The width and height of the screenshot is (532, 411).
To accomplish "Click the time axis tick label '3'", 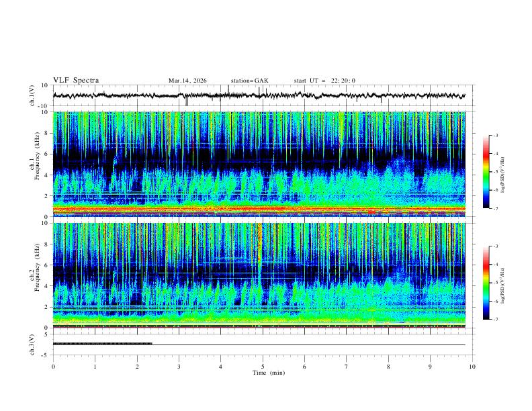I will [x=179, y=367].
